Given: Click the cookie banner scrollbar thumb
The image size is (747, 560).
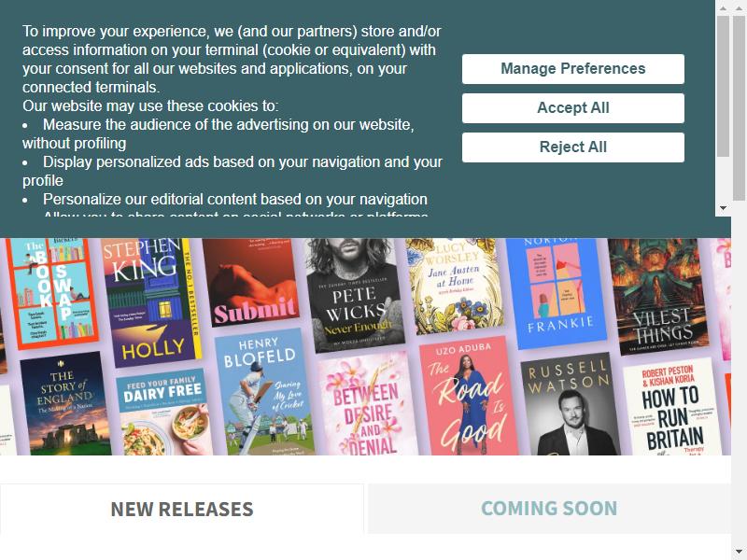Looking at the screenshot, I should (x=723, y=86).
